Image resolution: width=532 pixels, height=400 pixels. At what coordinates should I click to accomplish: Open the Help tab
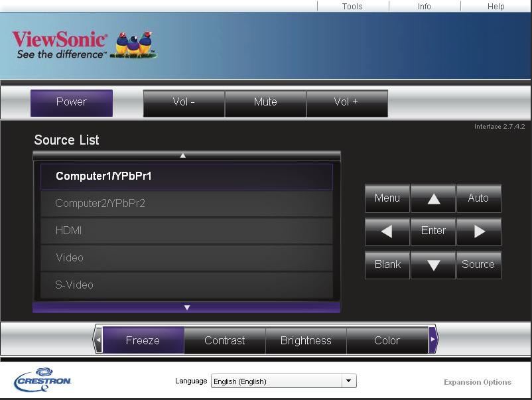(x=496, y=7)
